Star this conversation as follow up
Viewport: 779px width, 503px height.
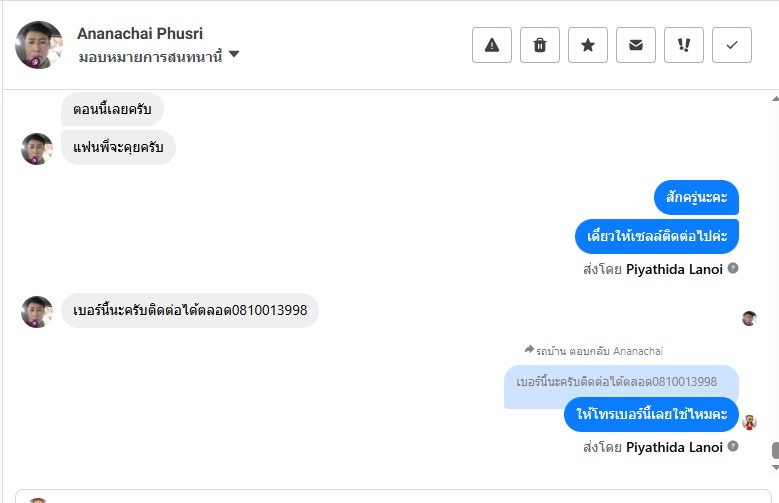[588, 45]
